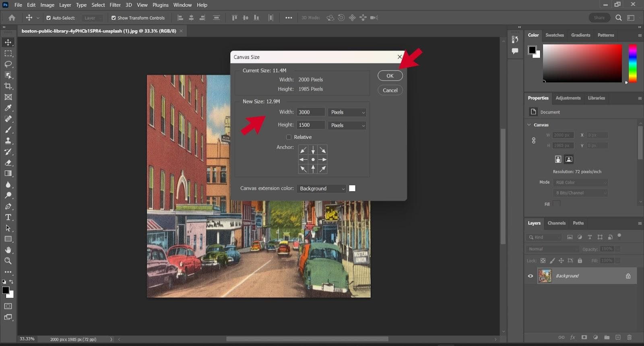The width and height of the screenshot is (644, 346).
Task: Open the Filter menu
Action: 115,5
